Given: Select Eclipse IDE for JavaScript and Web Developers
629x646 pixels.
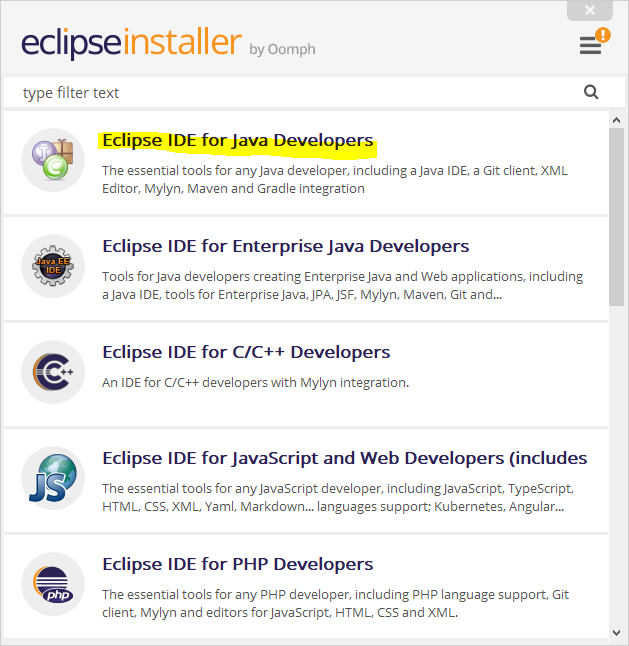Looking at the screenshot, I should (306, 480).
